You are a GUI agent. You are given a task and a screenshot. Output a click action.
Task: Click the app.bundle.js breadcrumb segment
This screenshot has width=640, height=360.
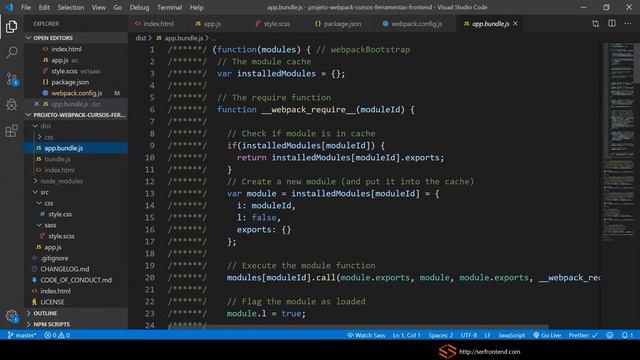click(x=180, y=38)
